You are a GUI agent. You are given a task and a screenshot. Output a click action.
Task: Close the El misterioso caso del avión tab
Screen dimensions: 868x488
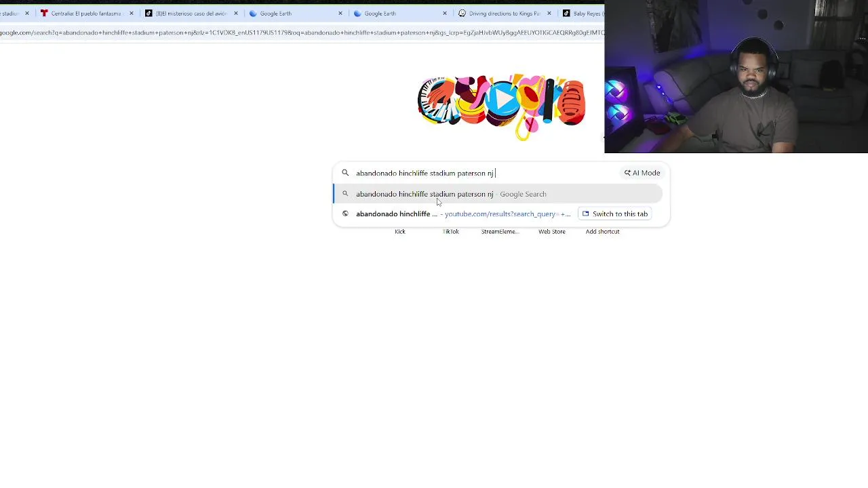[236, 13]
